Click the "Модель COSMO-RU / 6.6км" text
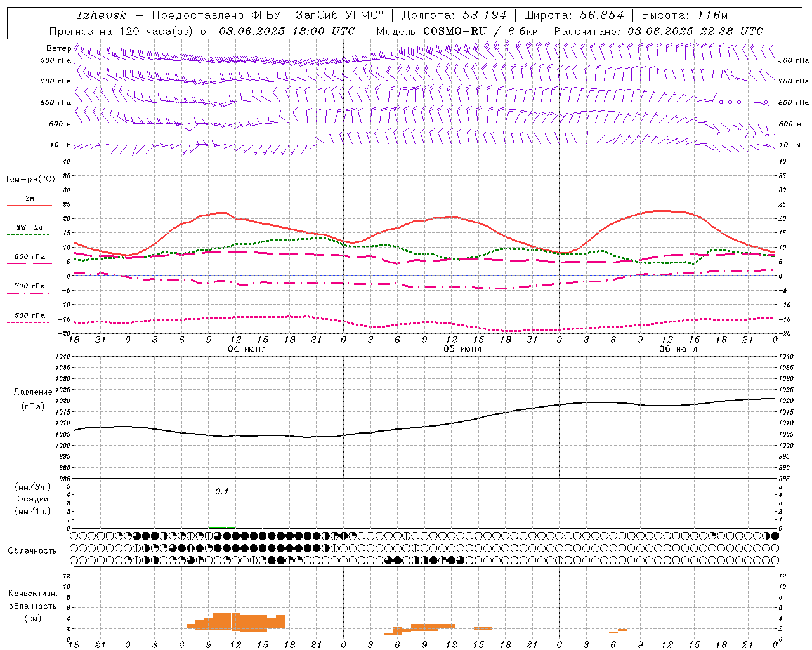 click(x=457, y=31)
